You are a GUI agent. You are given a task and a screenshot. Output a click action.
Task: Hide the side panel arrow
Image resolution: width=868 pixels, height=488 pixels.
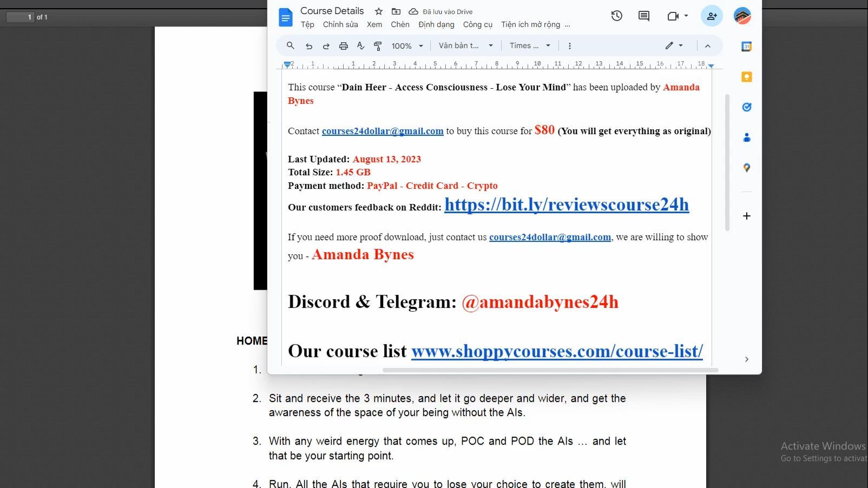[x=747, y=359]
